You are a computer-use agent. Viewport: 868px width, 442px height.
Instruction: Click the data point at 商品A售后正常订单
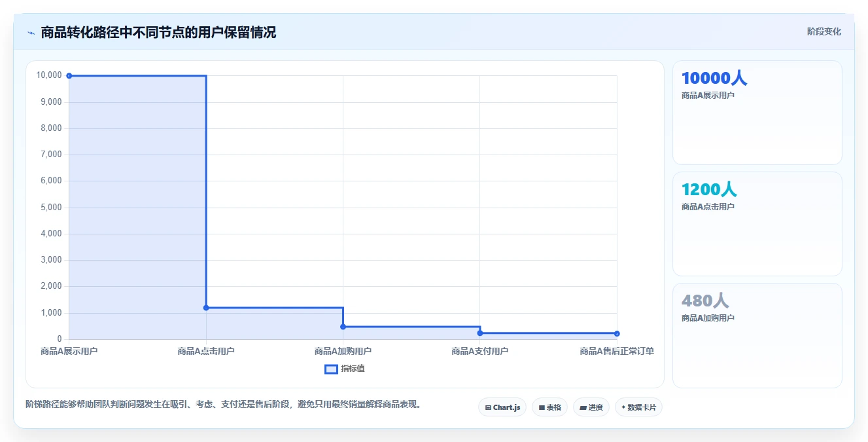(x=617, y=334)
